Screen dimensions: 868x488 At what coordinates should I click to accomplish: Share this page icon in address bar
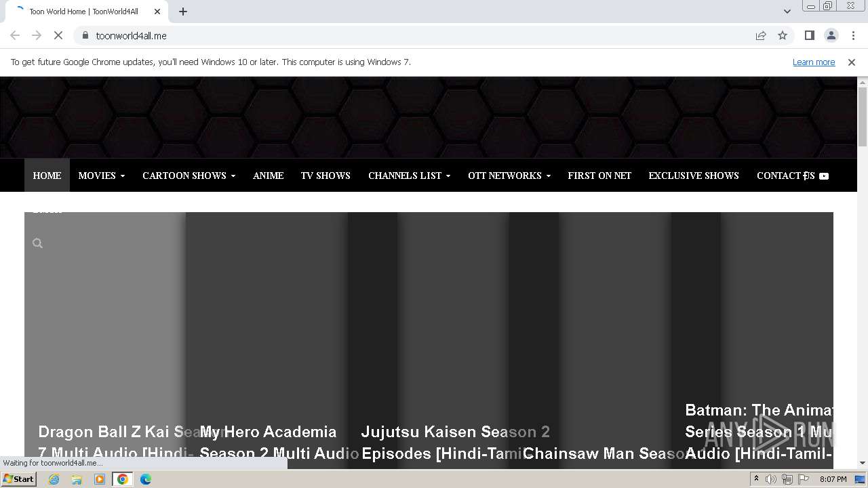(x=761, y=35)
